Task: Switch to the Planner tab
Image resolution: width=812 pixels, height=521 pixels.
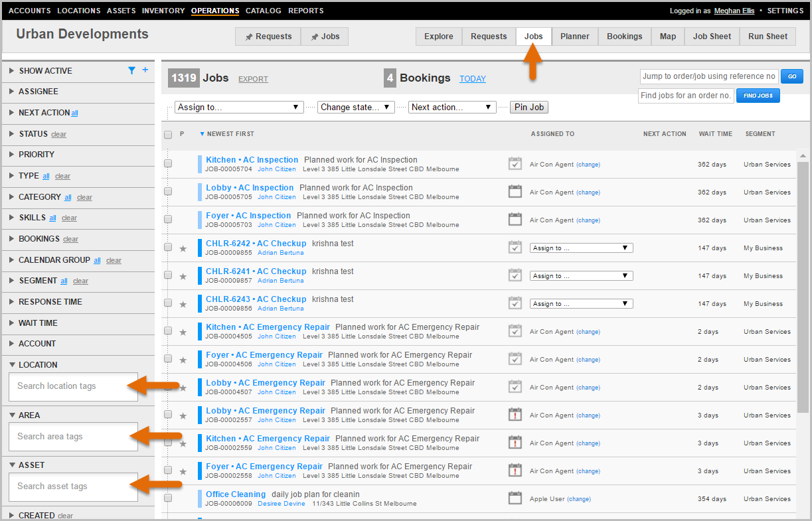Action: 574,37
